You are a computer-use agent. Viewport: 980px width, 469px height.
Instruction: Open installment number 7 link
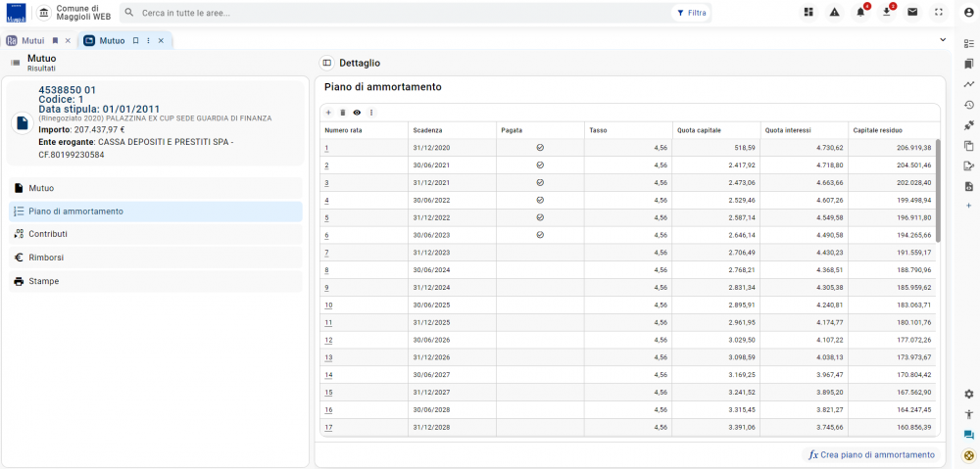point(327,253)
